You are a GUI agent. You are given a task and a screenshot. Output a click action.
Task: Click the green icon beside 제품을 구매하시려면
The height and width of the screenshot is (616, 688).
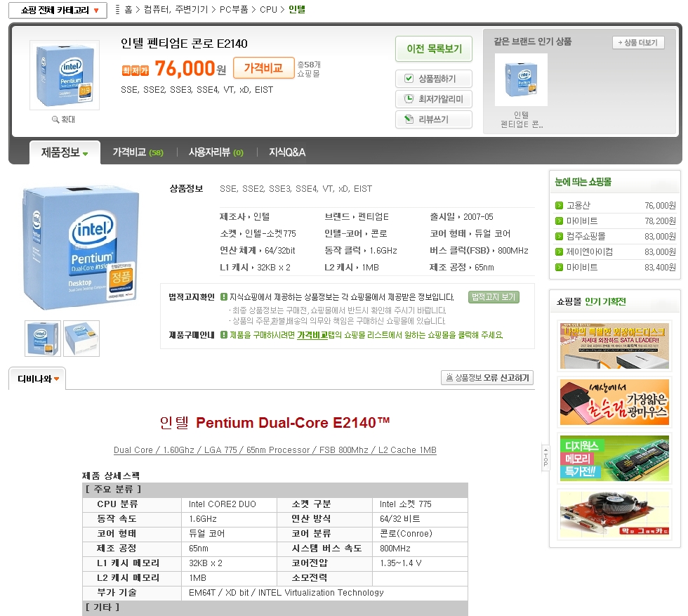(223, 335)
